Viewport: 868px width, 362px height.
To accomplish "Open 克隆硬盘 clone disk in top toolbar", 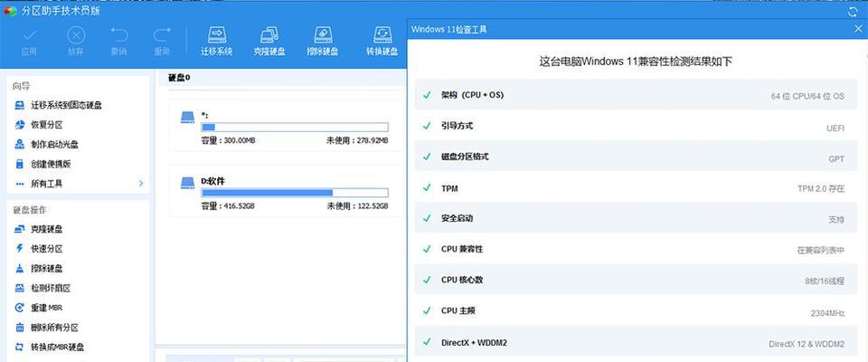I will 269,41.
